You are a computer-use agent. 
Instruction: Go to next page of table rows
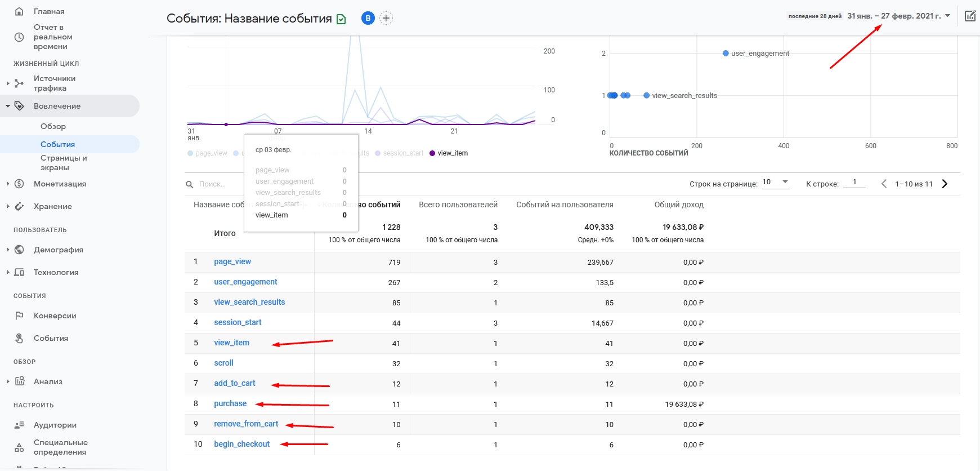[x=945, y=184]
